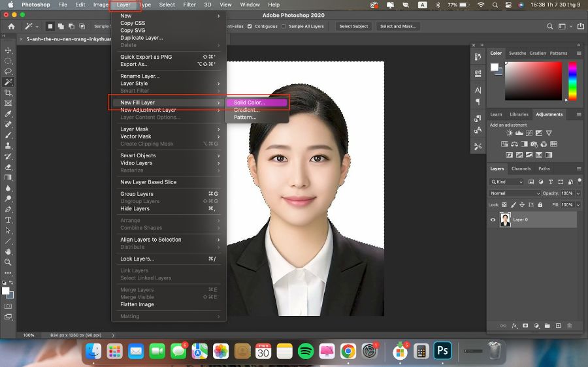Toggle Lock transparent pixels
Viewport: 588px width, 367px height.
click(504, 204)
